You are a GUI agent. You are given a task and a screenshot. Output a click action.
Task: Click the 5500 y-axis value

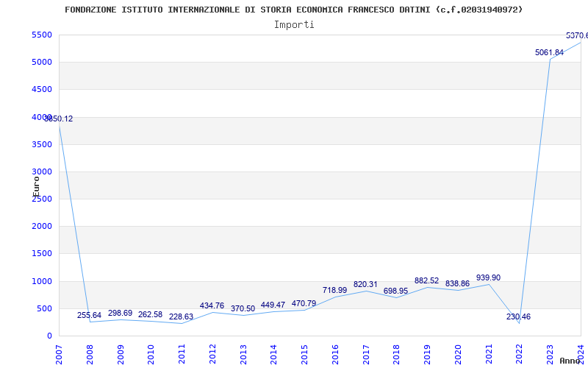click(42, 35)
